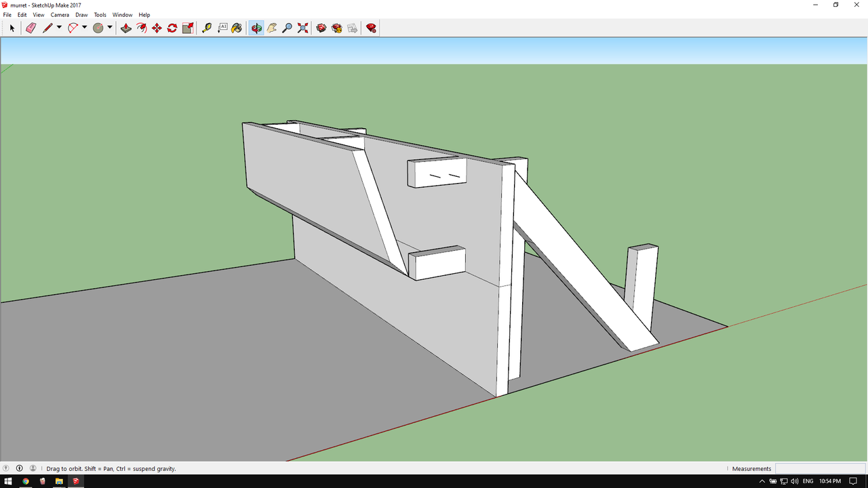Open the File menu

(7, 15)
